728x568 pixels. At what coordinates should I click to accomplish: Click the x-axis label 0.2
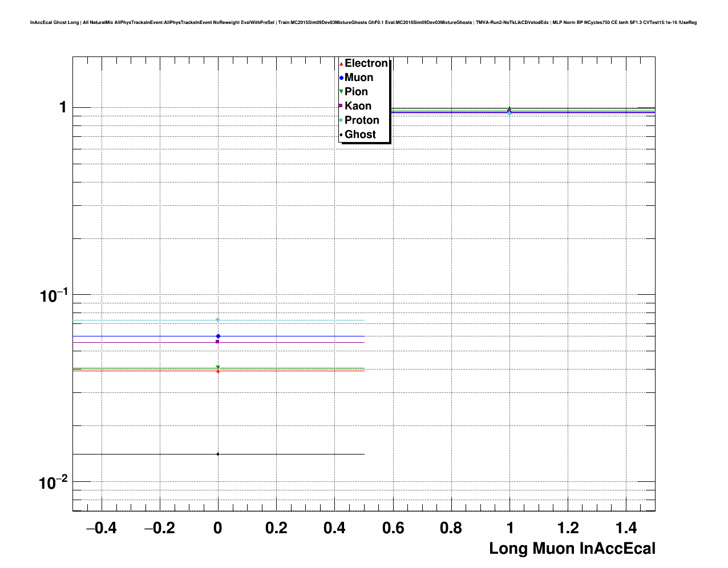(276, 528)
